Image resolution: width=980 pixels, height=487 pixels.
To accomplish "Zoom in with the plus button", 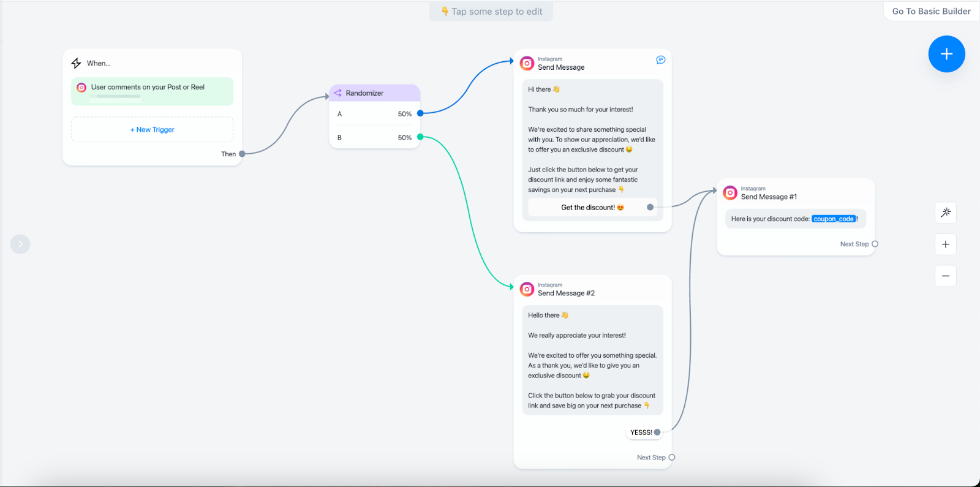I will pyautogui.click(x=946, y=244).
